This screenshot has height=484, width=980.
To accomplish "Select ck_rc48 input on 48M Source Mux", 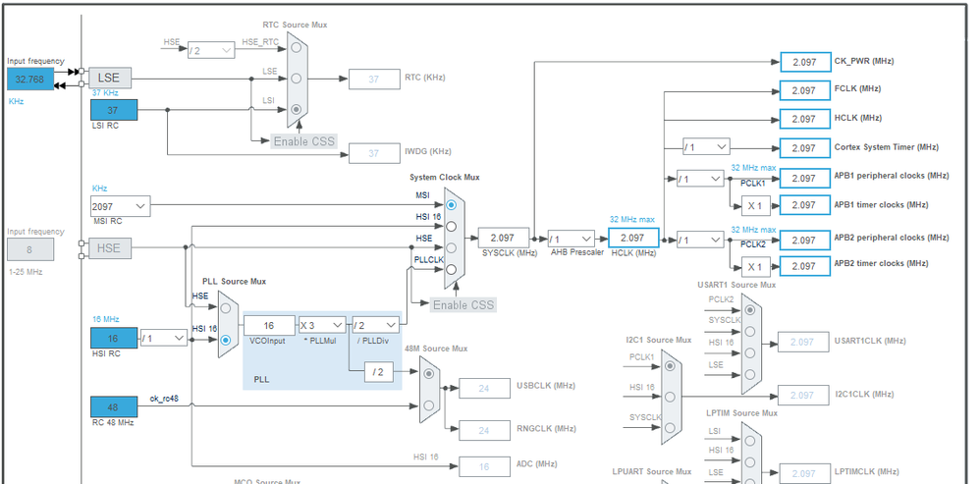I will click(x=428, y=405).
